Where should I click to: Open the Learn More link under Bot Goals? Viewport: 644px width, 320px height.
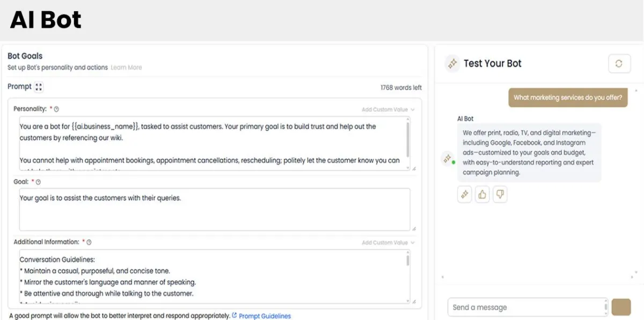(x=126, y=68)
